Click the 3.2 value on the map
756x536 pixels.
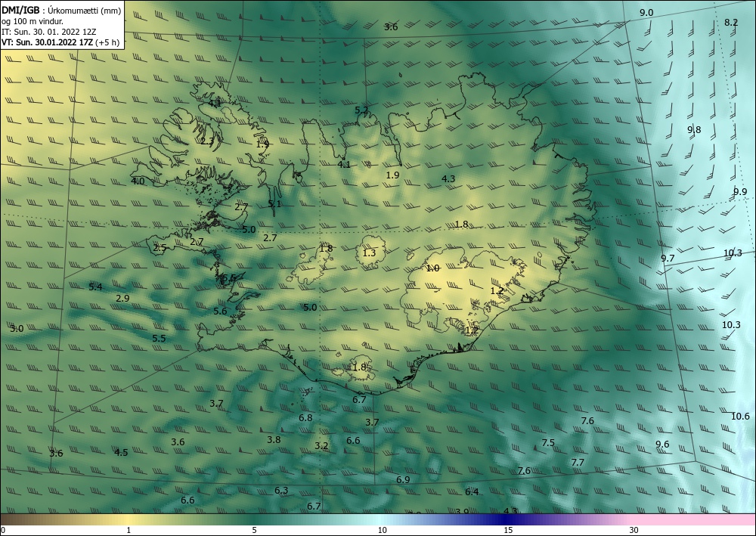(321, 446)
